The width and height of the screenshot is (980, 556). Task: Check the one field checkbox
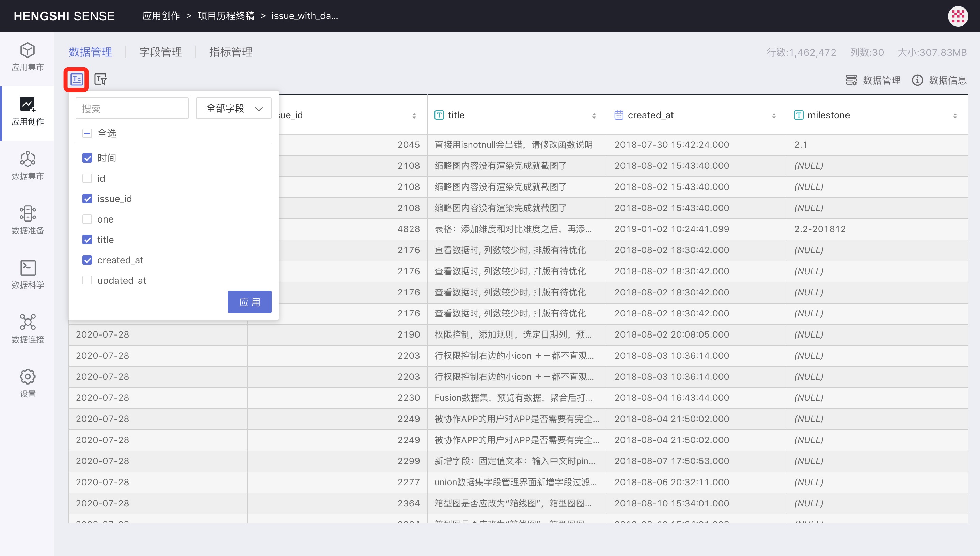[87, 219]
